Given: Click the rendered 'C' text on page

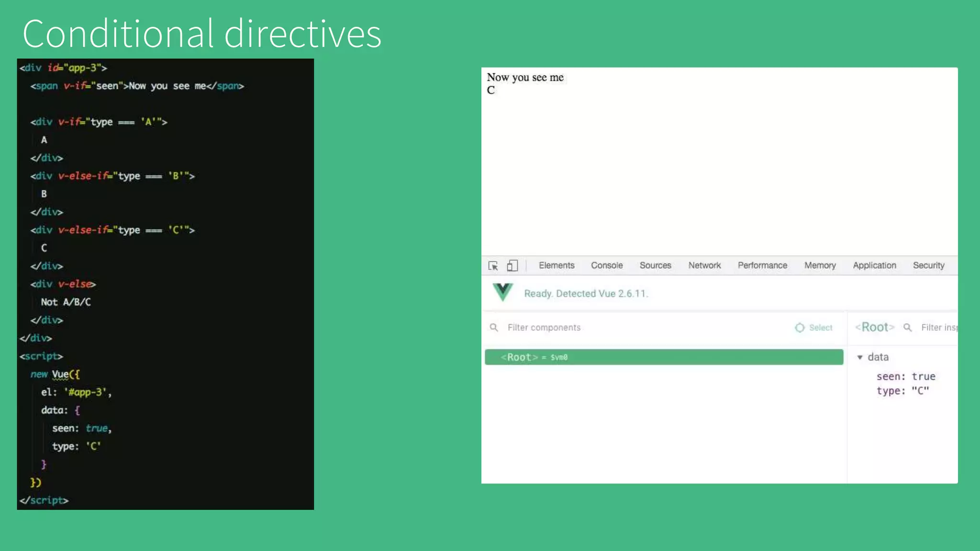Looking at the screenshot, I should [491, 90].
